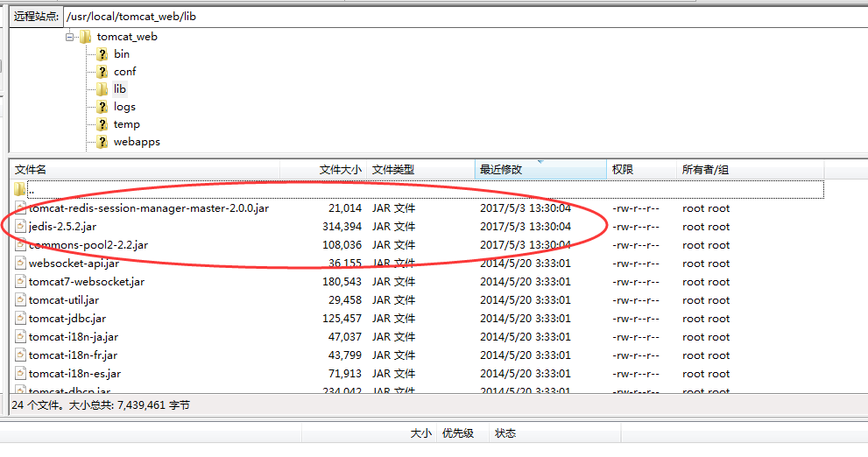The image size is (868, 457).
Task: Select the bin folder in tree
Action: [x=122, y=54]
